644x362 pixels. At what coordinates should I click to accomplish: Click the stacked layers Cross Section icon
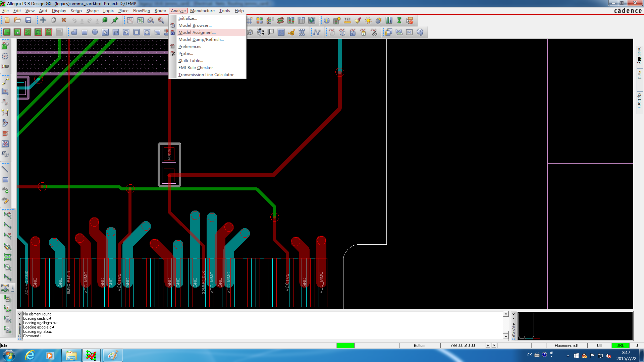tap(280, 20)
